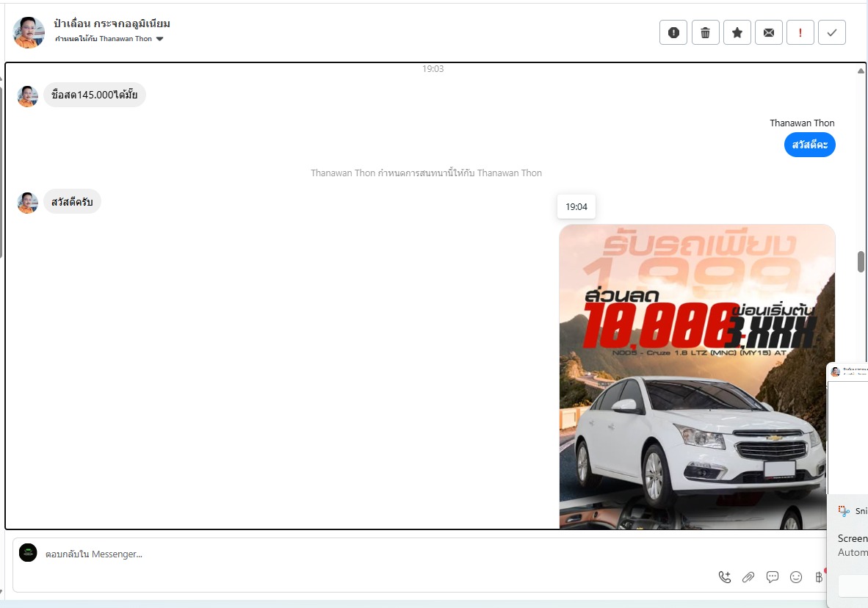Mark conversation unread with envelope icon

(768, 32)
